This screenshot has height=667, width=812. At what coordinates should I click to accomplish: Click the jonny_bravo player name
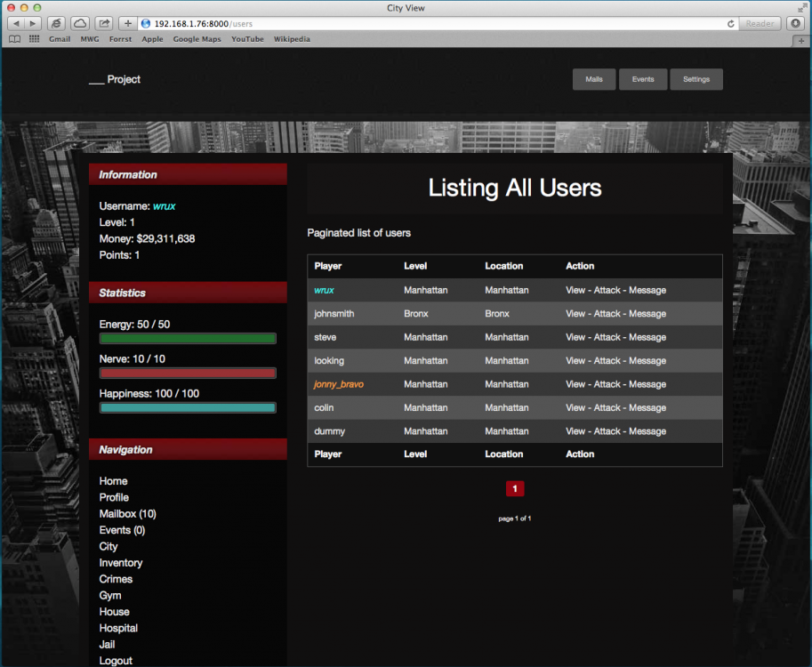[x=339, y=384]
